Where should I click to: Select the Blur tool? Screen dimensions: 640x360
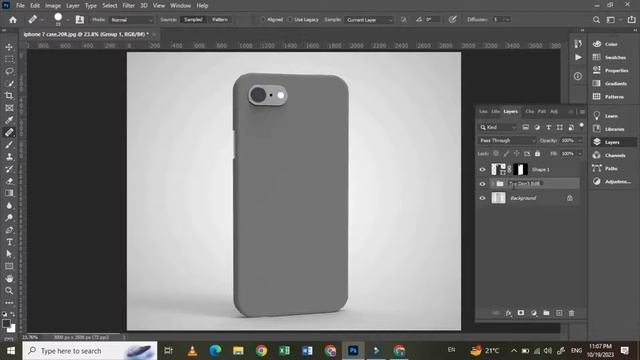[9, 205]
